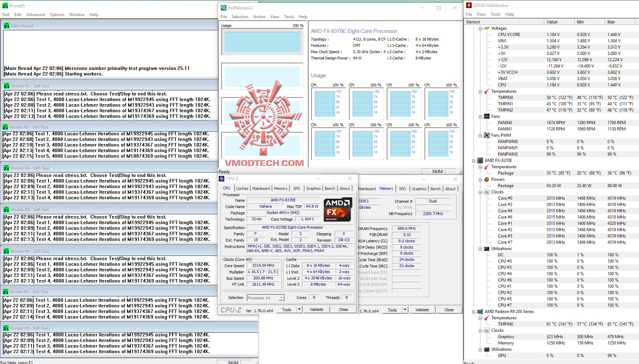Open the Advanced menu in Prime95

coord(35,15)
